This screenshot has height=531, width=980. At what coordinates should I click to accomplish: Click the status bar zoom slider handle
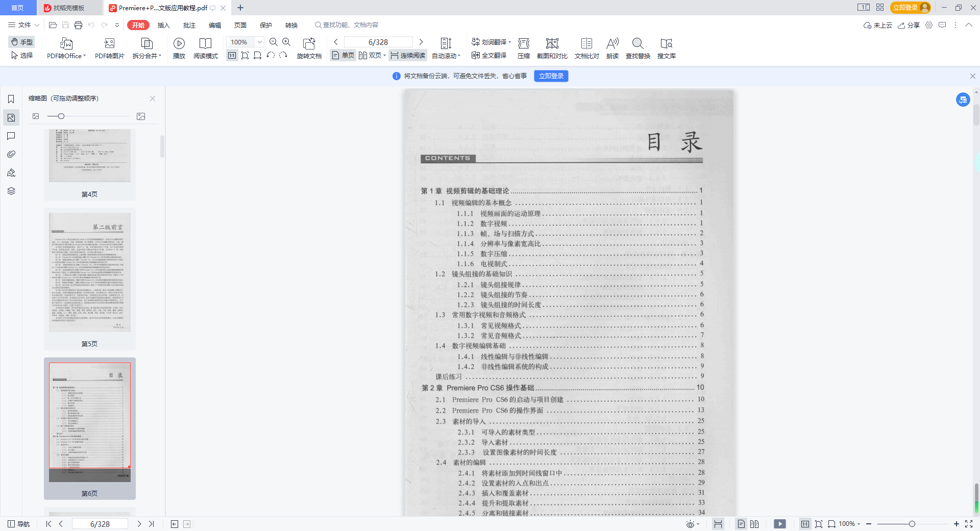[912, 524]
